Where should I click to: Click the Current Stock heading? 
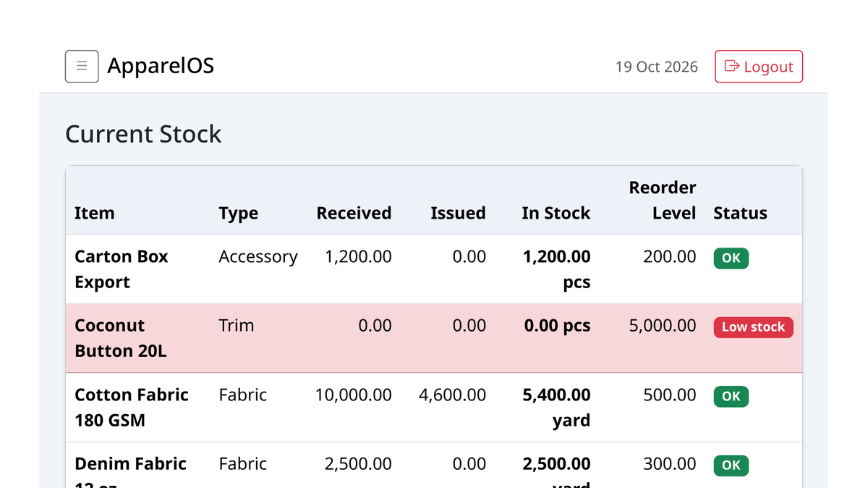[x=143, y=134]
